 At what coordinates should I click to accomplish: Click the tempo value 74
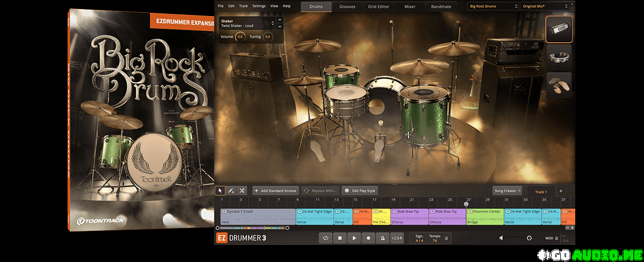coord(435,241)
